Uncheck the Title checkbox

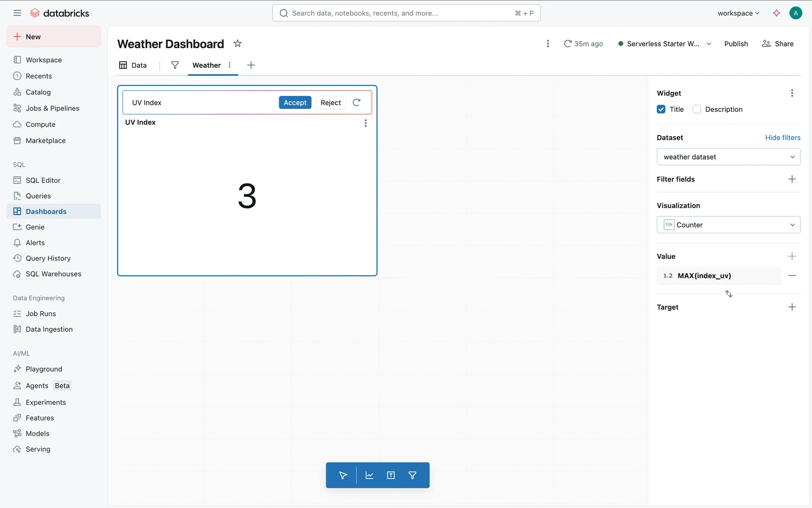pos(661,109)
